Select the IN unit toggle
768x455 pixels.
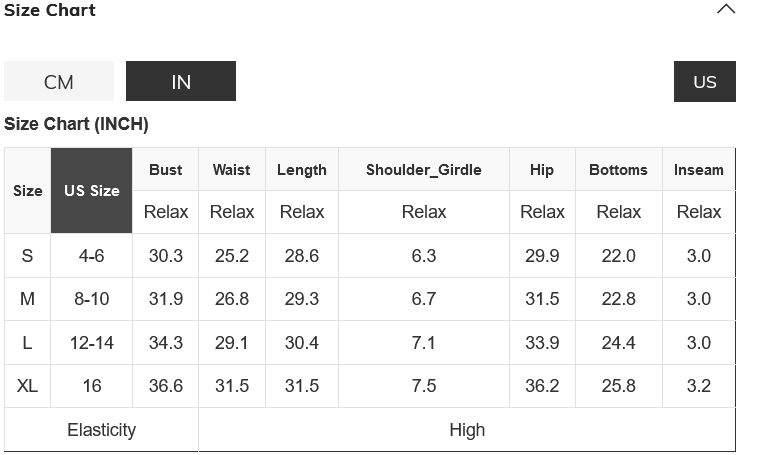coord(181,82)
